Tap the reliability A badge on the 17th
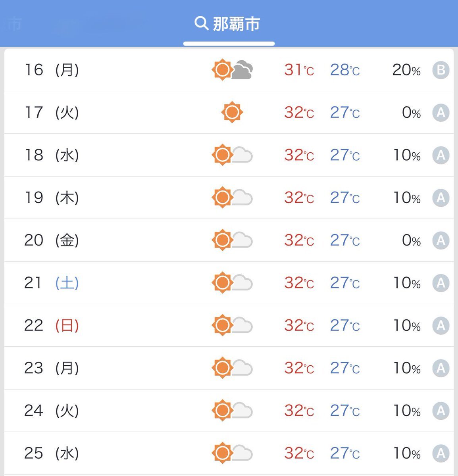 pyautogui.click(x=441, y=113)
